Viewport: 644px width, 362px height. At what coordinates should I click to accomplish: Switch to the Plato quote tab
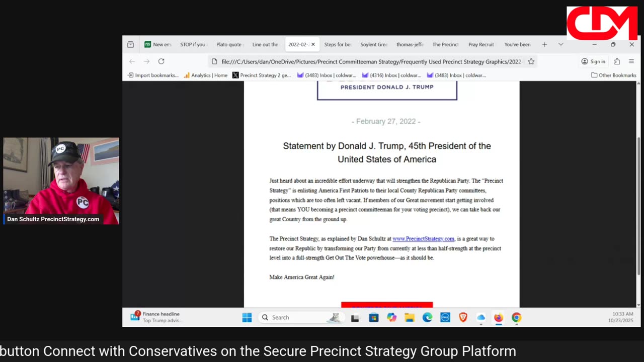(x=229, y=44)
